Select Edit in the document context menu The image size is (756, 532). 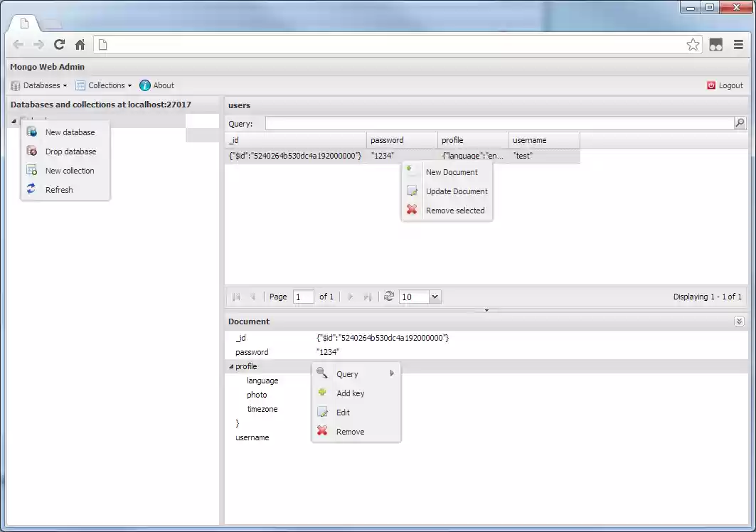pos(343,412)
